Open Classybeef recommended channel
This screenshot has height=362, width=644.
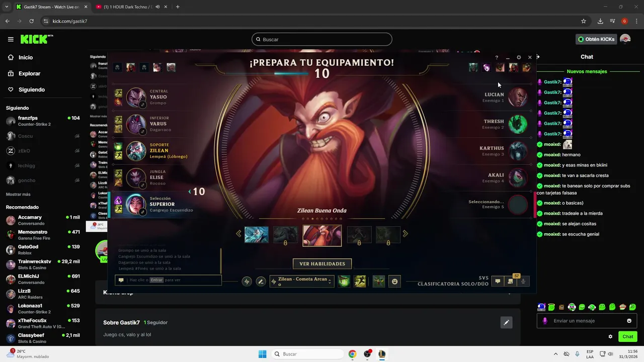tap(43, 338)
